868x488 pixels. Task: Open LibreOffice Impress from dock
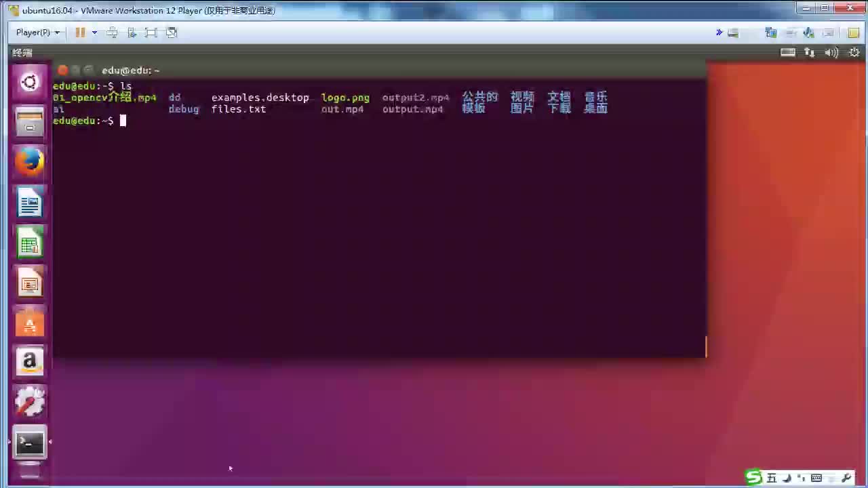pyautogui.click(x=29, y=283)
